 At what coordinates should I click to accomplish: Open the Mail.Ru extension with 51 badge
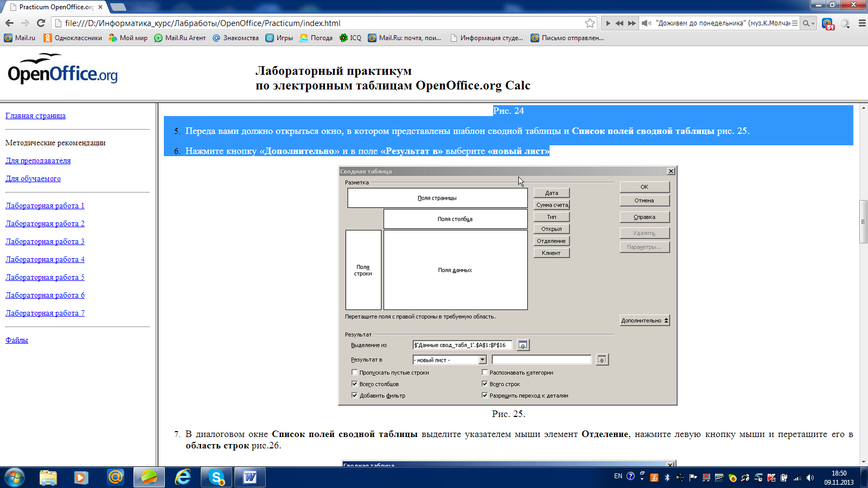point(828,24)
